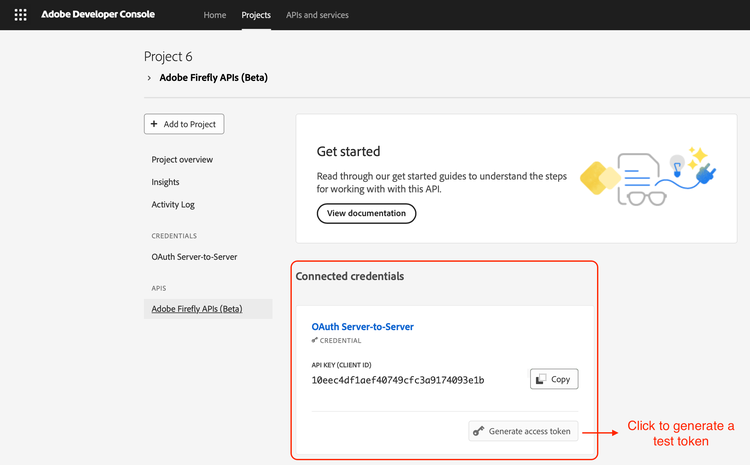
Task: Click the CREDENTIAL label under OAuth Server-to-Server
Action: click(x=341, y=341)
